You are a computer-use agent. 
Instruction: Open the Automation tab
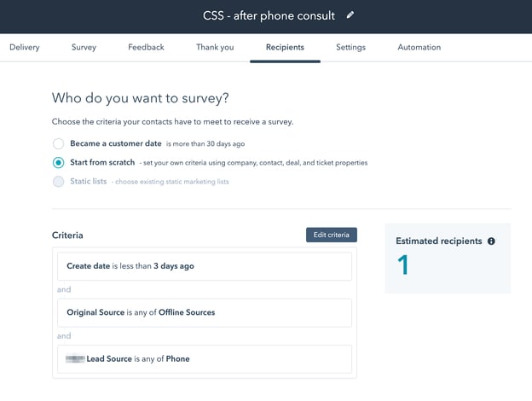[x=419, y=47]
